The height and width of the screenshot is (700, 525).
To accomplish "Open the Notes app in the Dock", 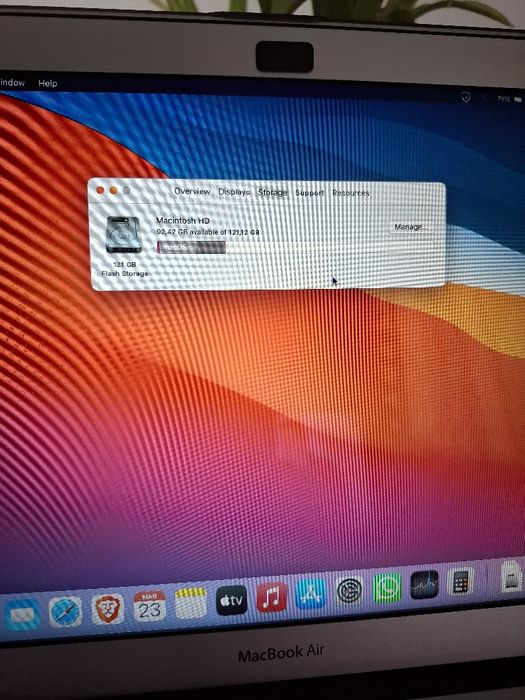I will pos(191,603).
